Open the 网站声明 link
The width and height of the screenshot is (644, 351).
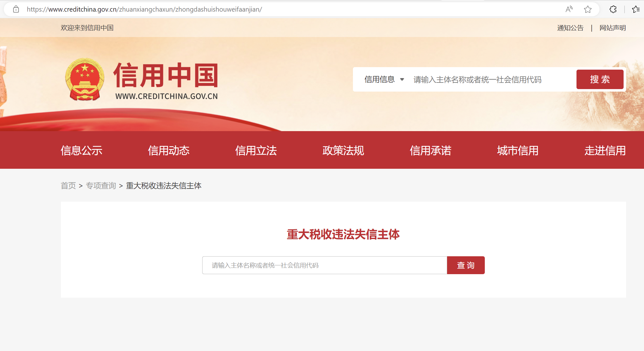pyautogui.click(x=613, y=28)
